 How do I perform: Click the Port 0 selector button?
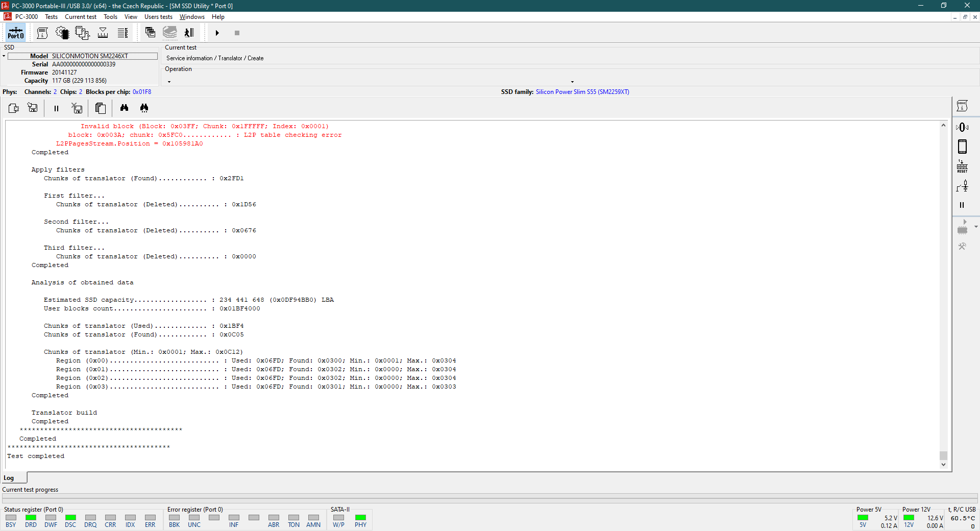15,33
